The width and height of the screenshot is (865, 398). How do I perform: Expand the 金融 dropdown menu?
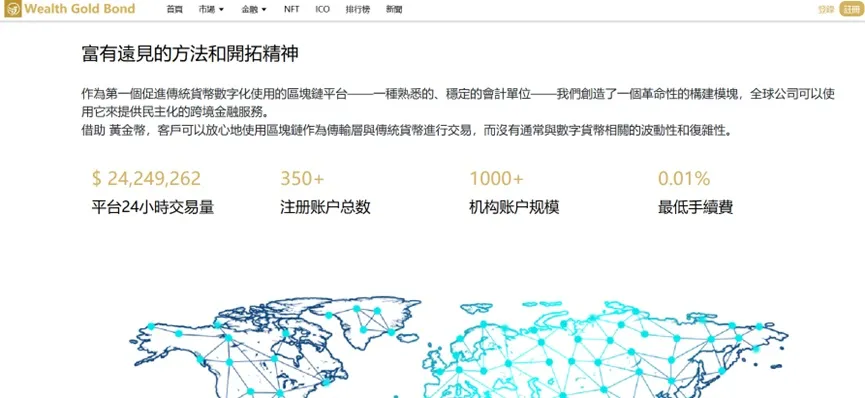click(254, 9)
